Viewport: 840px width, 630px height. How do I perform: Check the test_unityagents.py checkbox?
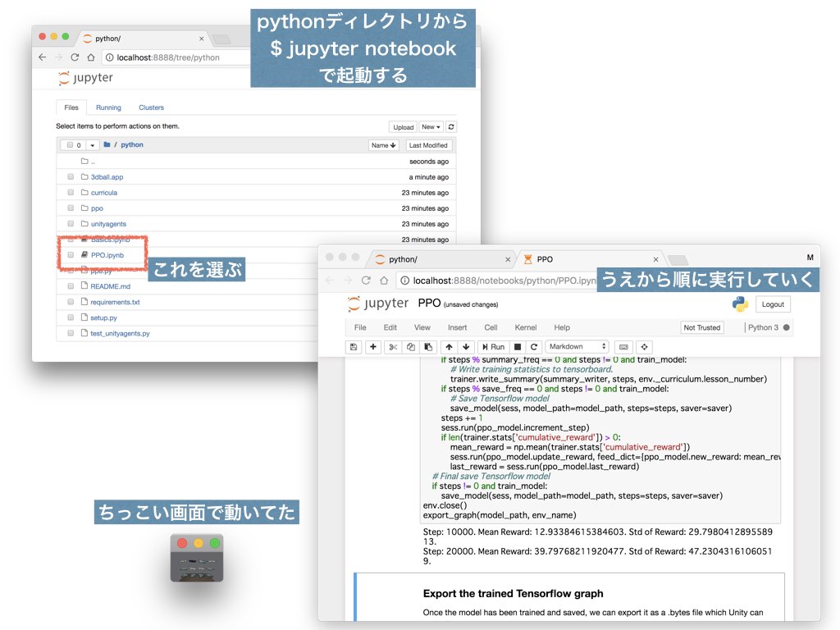[x=71, y=333]
